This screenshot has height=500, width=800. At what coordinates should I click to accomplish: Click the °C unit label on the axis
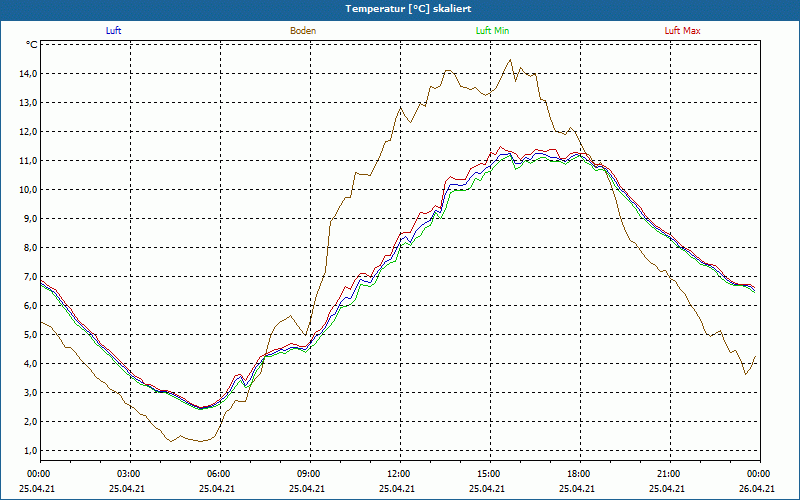(32, 45)
